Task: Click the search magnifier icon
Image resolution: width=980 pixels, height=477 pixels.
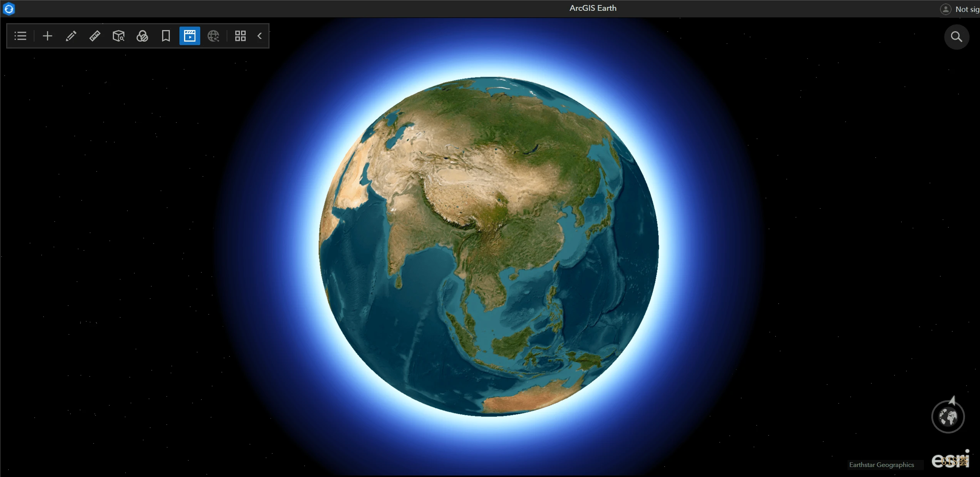Action: [957, 37]
